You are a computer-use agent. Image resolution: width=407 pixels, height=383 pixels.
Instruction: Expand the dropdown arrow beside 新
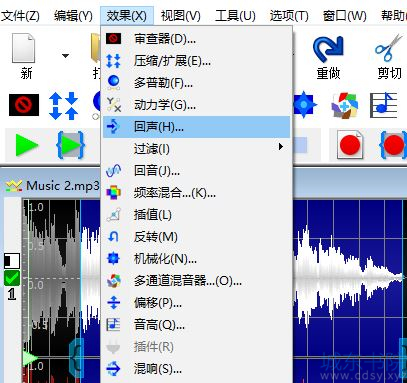tap(66, 56)
